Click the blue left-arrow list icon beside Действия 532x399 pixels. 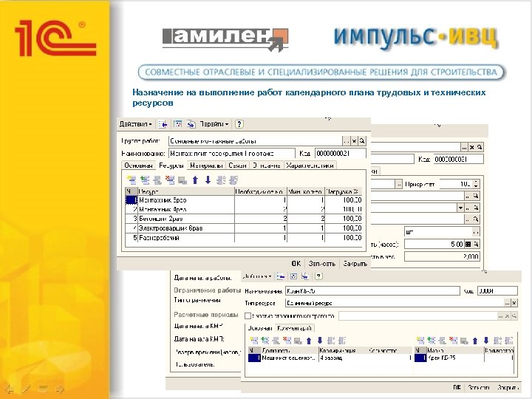163,124
